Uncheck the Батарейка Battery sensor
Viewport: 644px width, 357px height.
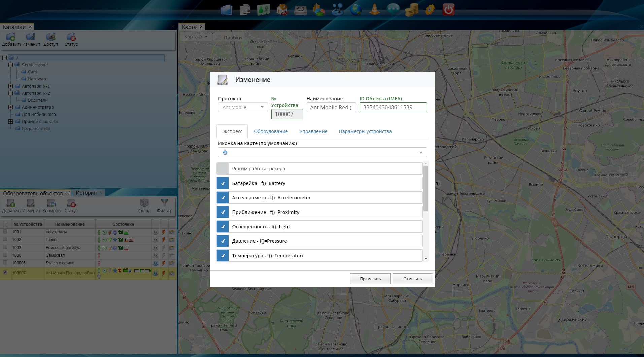pyautogui.click(x=223, y=183)
